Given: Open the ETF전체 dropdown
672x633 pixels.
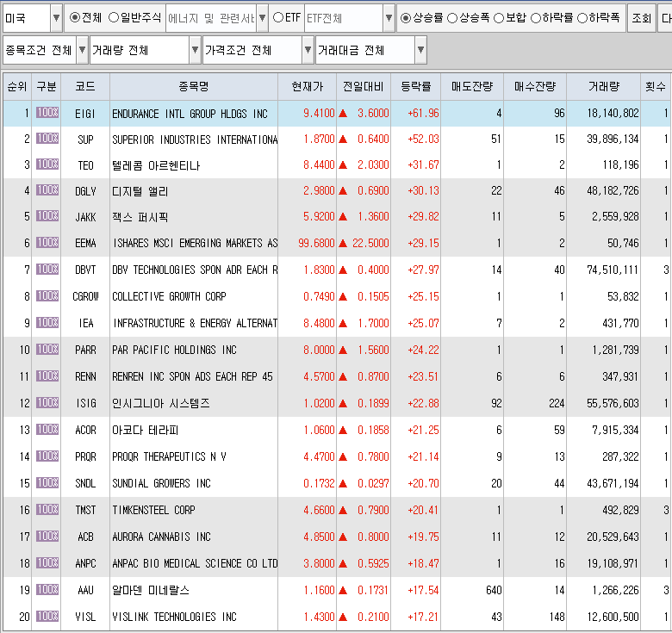Looking at the screenshot, I should [x=389, y=18].
